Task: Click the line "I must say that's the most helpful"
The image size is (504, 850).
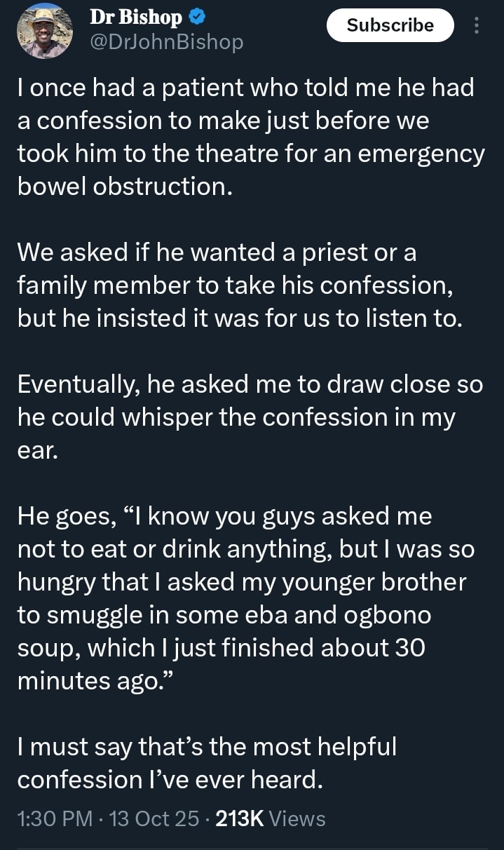Action: pyautogui.click(x=207, y=747)
